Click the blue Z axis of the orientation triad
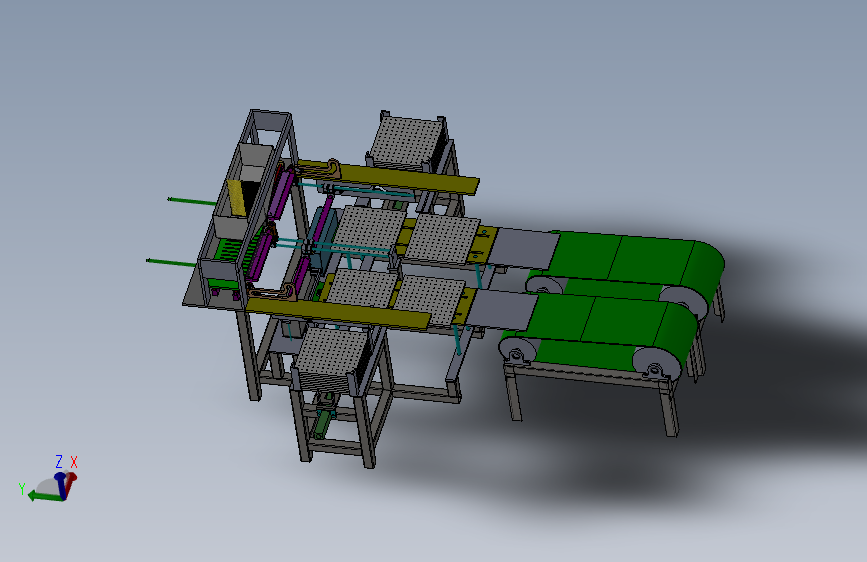Image resolution: width=867 pixels, height=562 pixels. tap(61, 485)
